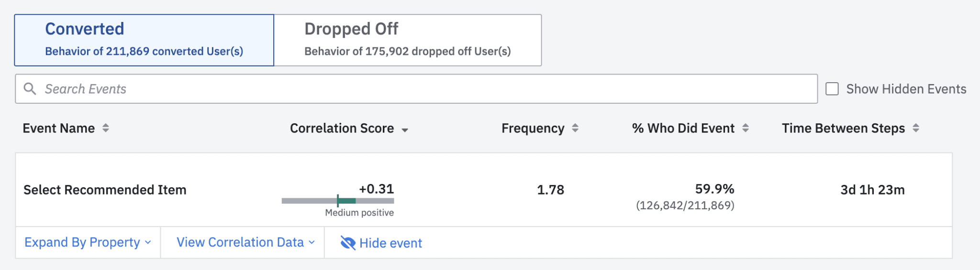Sort by % Who Did Event arrows
The height and width of the screenshot is (270, 980).
pos(745,128)
